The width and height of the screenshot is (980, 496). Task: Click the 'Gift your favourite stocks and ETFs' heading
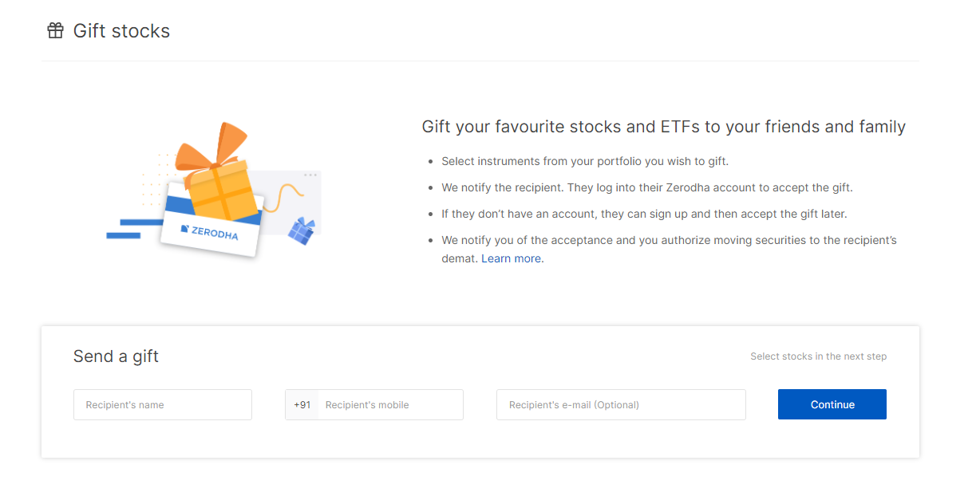tap(663, 127)
